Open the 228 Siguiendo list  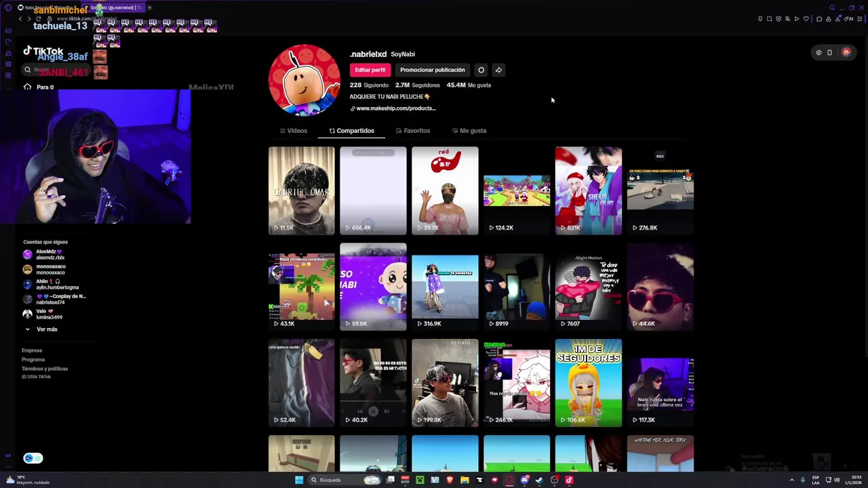(369, 85)
